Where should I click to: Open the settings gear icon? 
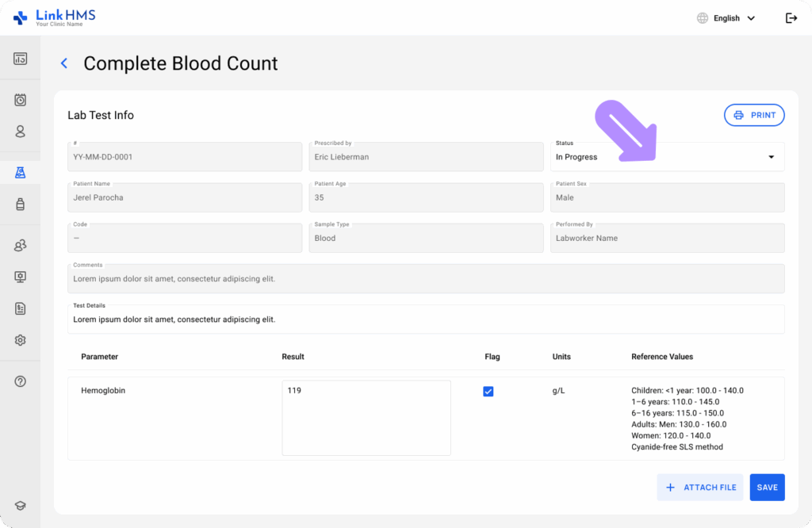pyautogui.click(x=20, y=340)
